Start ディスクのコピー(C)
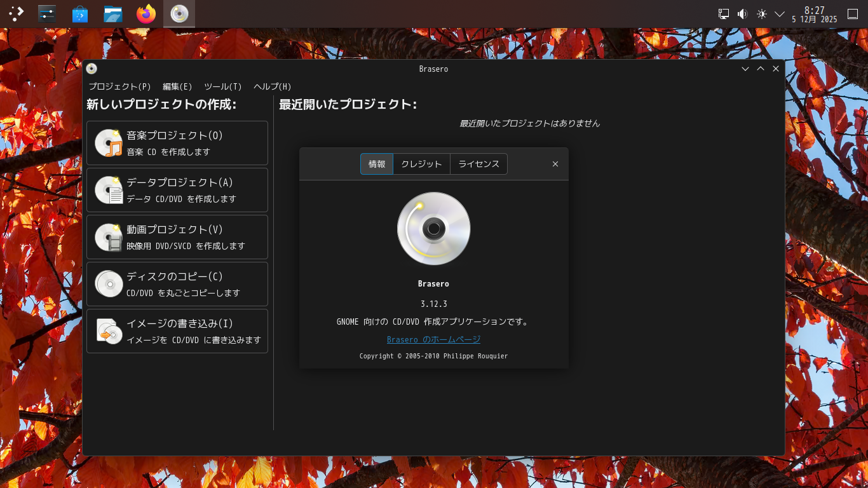868x488 pixels. click(177, 284)
